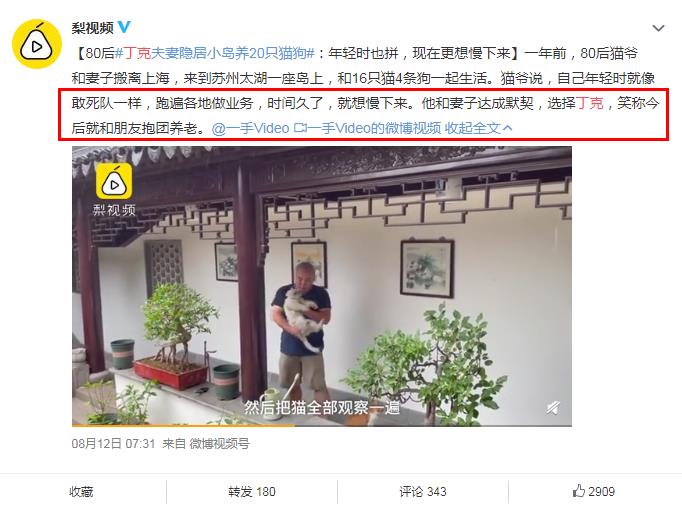Like the post via thumbs-up icon
The image size is (682, 510).
(x=578, y=491)
